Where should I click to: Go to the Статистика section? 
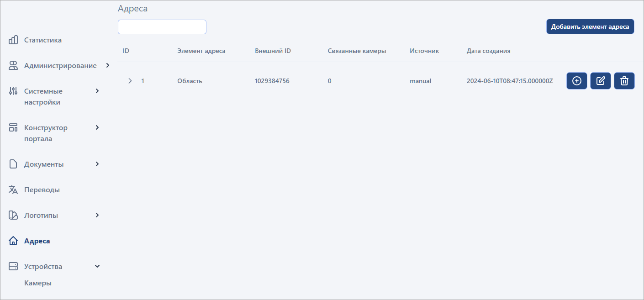point(43,40)
